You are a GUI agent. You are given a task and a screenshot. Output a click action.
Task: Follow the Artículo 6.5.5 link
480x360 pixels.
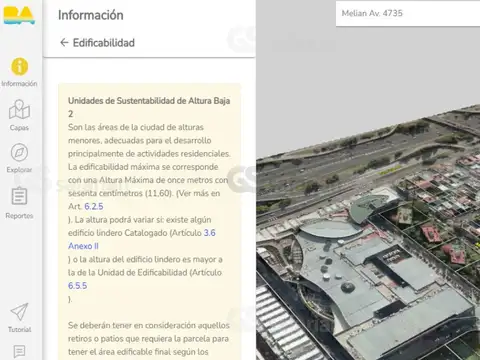[77, 286]
